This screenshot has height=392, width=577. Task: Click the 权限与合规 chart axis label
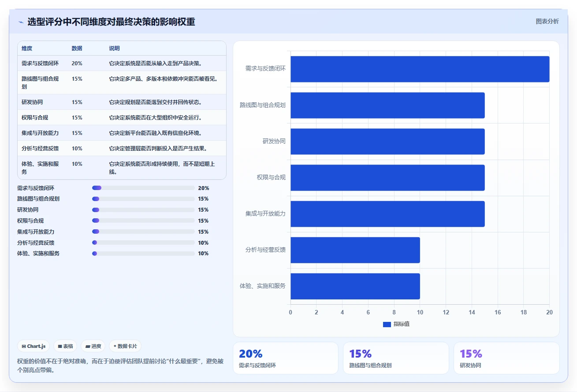click(x=271, y=178)
